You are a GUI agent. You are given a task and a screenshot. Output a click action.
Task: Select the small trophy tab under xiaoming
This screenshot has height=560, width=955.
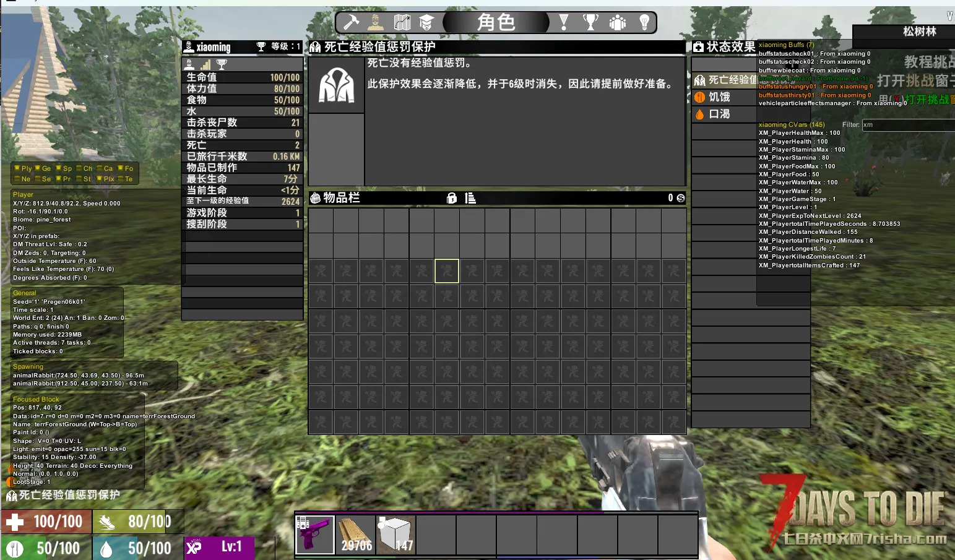coord(222,64)
